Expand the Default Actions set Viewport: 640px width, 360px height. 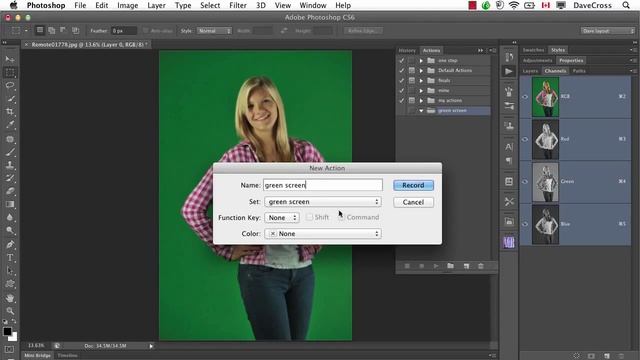[x=421, y=70]
